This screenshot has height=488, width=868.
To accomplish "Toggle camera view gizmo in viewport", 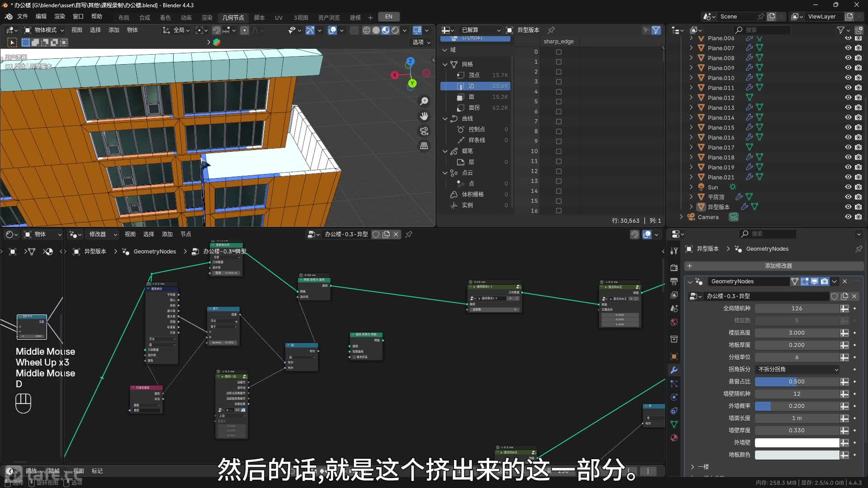I will 424,131.
